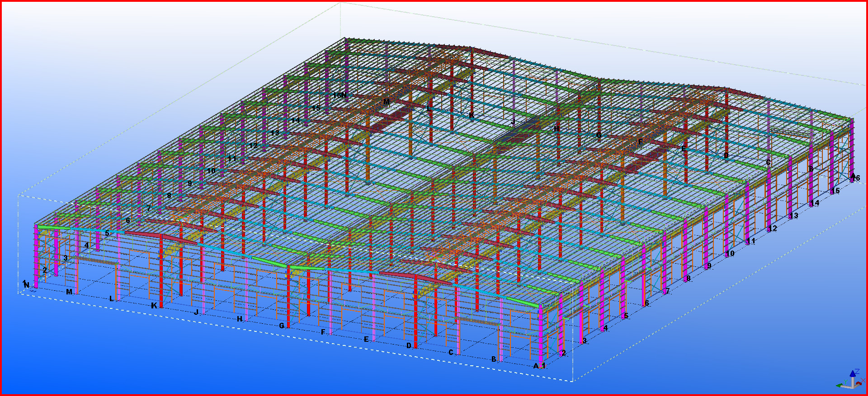Select grid label 8 on the left roof side
This screenshot has height=396, width=868.
point(169,196)
